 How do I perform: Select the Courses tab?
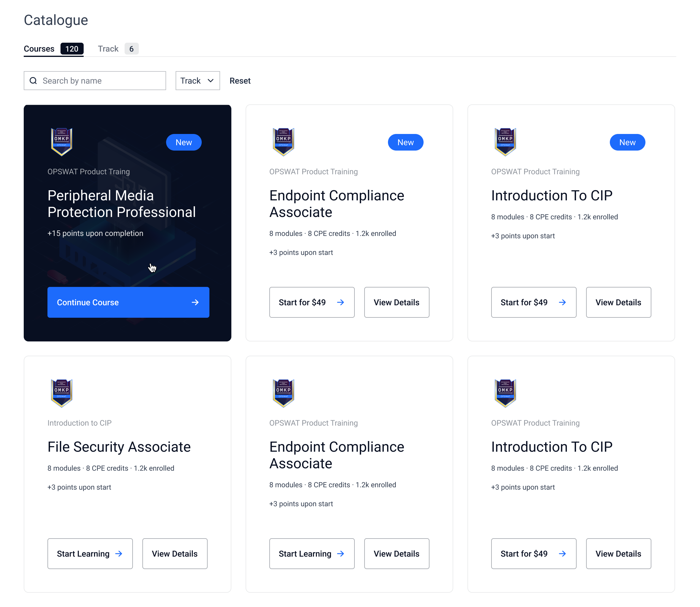54,49
